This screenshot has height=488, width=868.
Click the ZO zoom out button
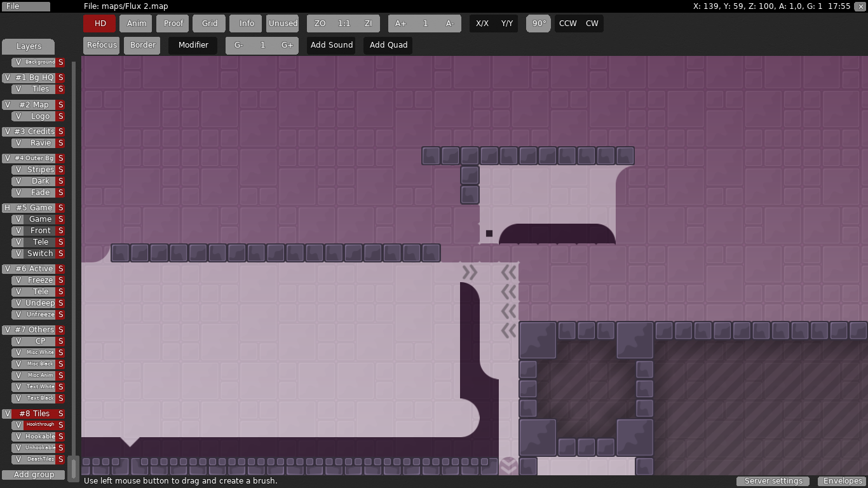click(320, 24)
